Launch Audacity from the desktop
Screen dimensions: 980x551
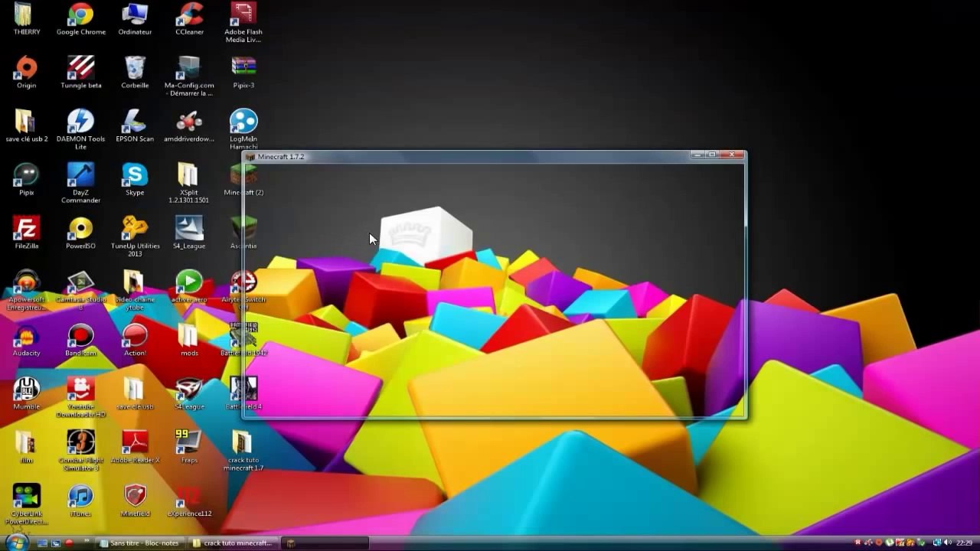tap(26, 341)
